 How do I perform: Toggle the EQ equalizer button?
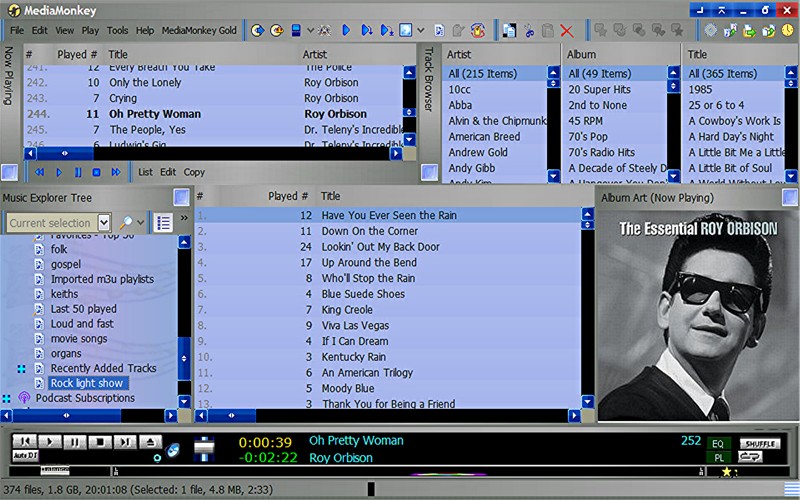tap(718, 443)
